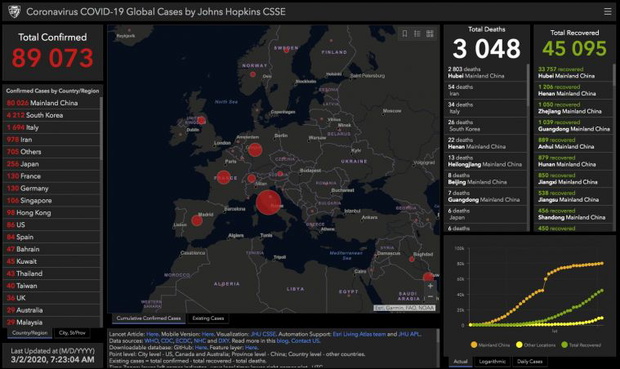This screenshot has height=369, width=620.
Task: Select Singapore row in confirmed list
Action: tap(52, 201)
